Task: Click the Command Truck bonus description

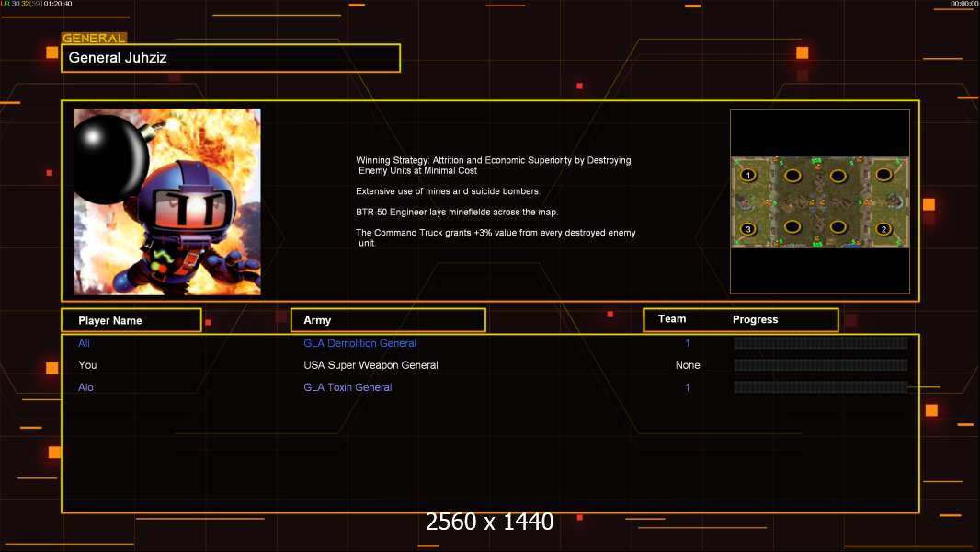Action: (x=496, y=237)
